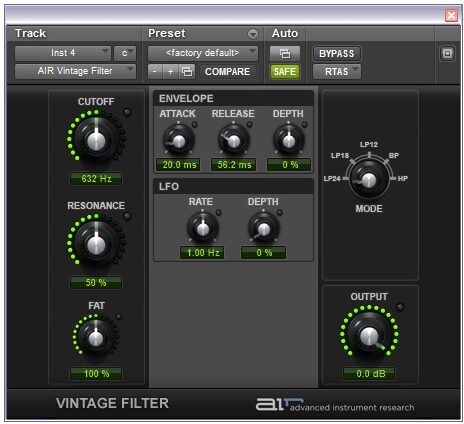Open plug-in automation enable window
The width and height of the screenshot is (464, 424).
pyautogui.click(x=285, y=53)
